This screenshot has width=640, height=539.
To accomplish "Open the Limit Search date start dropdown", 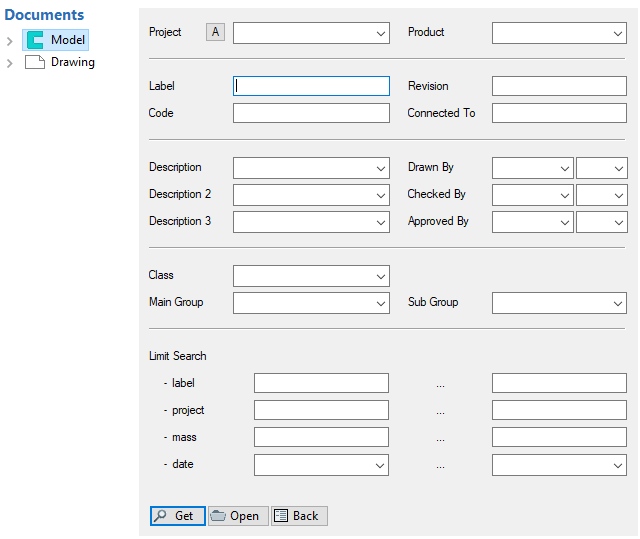I will (380, 465).
